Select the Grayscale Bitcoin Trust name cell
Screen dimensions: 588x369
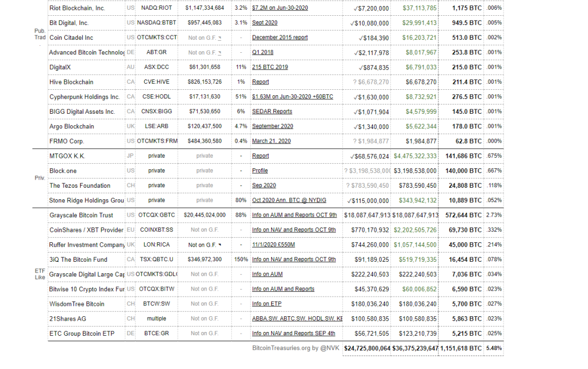(x=87, y=216)
